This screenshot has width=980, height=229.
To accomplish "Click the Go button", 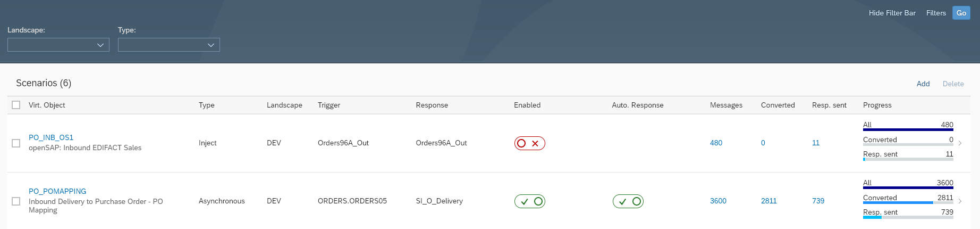I will coord(961,13).
